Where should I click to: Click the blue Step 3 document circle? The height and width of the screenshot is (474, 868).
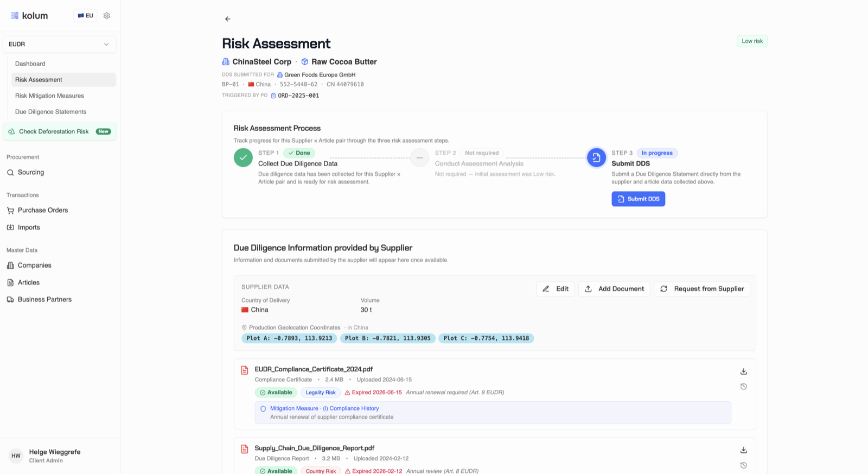[596, 157]
